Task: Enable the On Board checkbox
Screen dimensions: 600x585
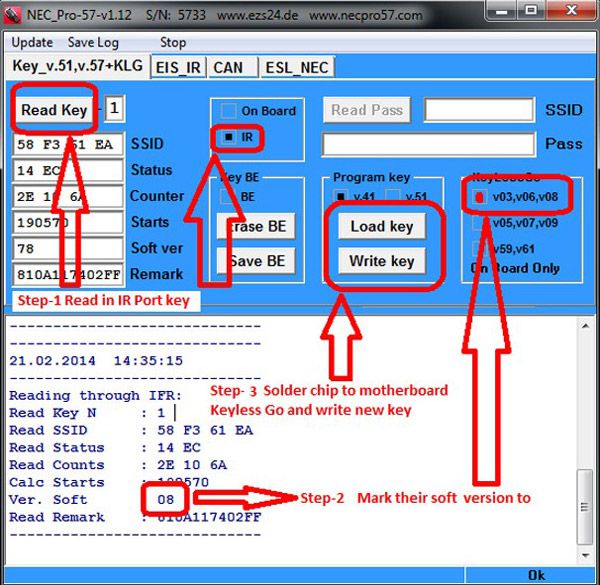Action: 228,111
